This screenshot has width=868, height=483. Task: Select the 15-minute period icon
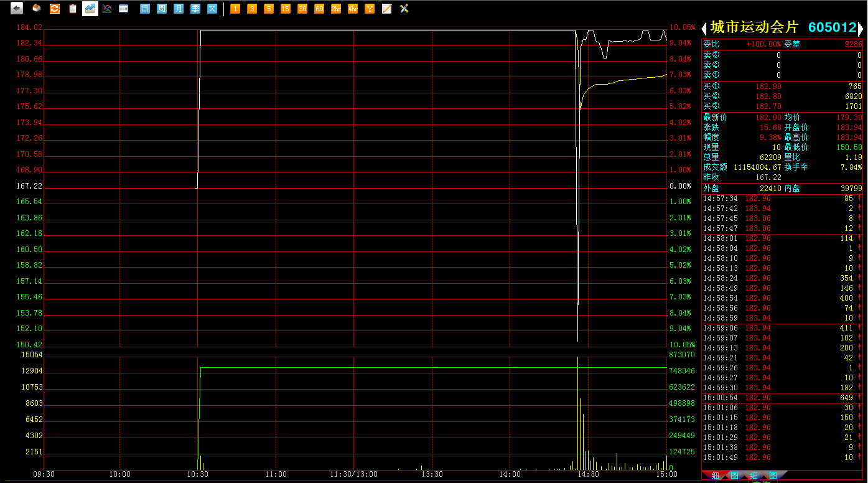(286, 9)
